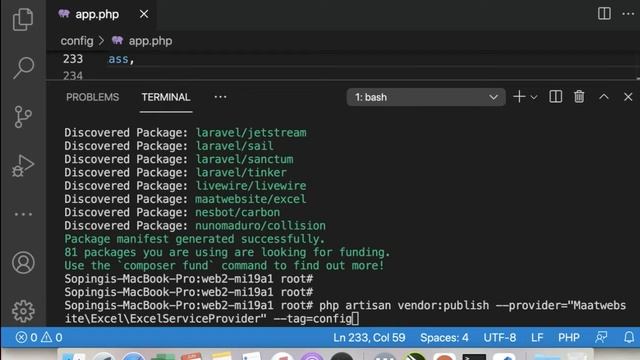Open the Accounts menu icon
Viewport: 640px width, 360px height.
pos(23,262)
